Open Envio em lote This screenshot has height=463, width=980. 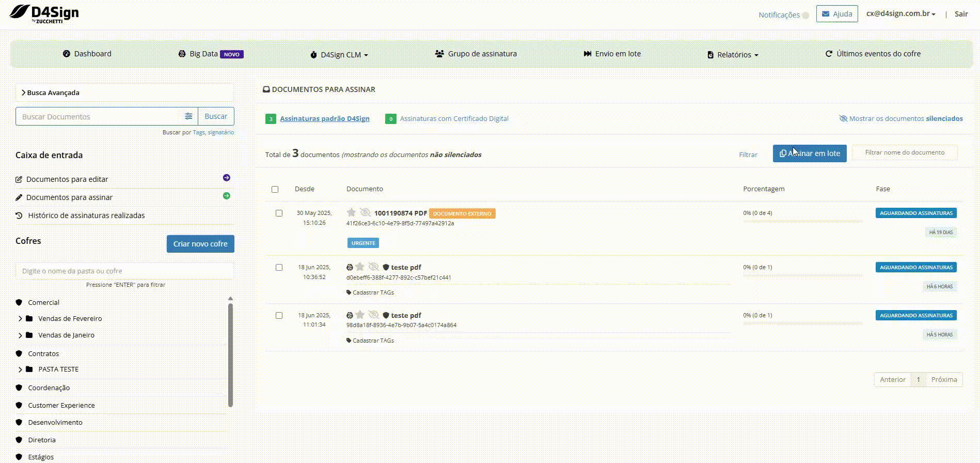coord(612,54)
